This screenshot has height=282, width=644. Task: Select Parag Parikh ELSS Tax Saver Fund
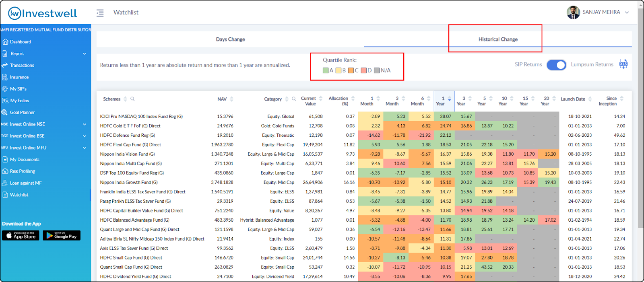(135, 201)
